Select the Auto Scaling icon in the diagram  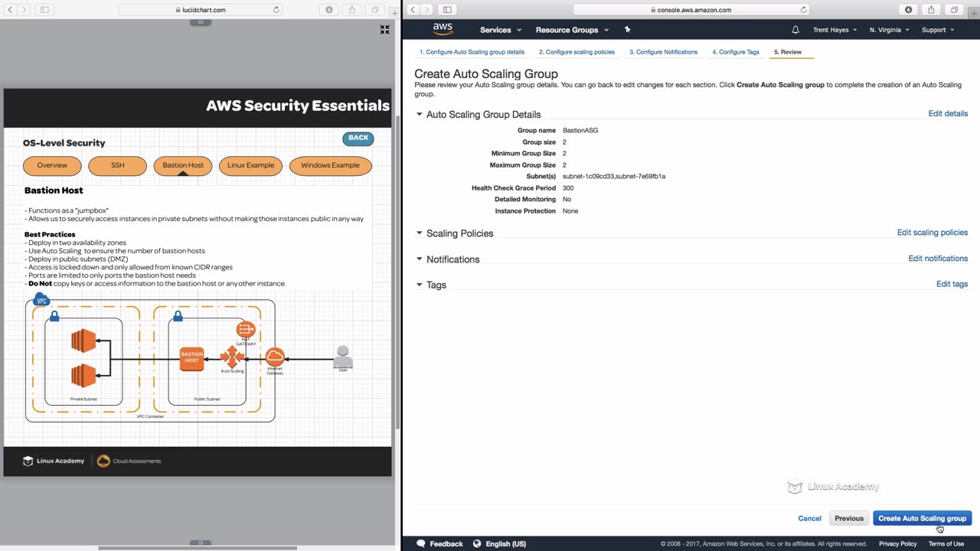[x=231, y=356]
